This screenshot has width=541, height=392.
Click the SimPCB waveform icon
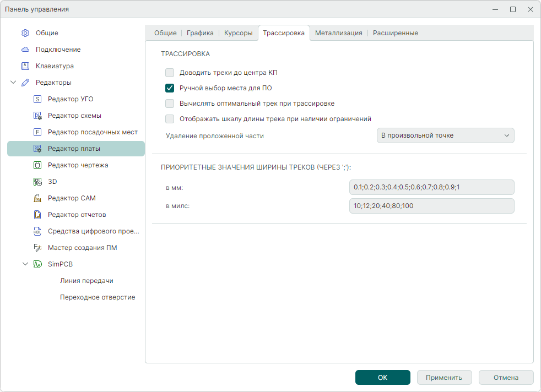[37, 264]
